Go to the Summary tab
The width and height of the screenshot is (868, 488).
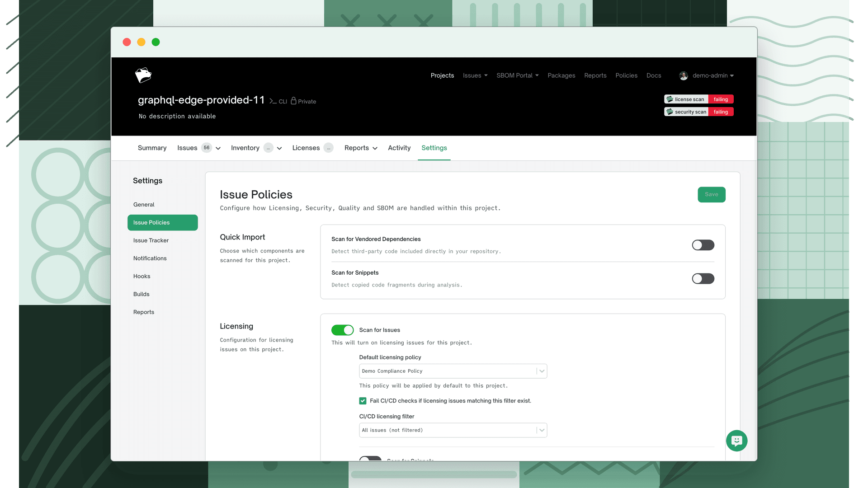[152, 148]
